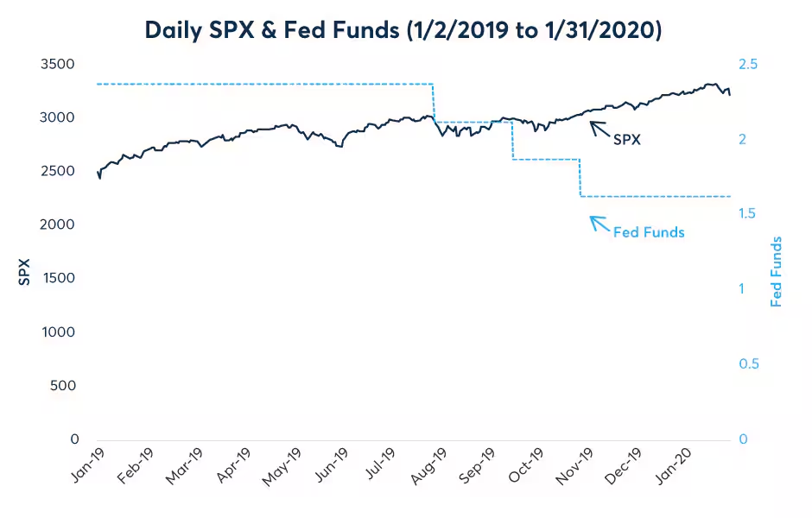Click the lowest dashed Fed Funds plateau line

tap(657, 197)
